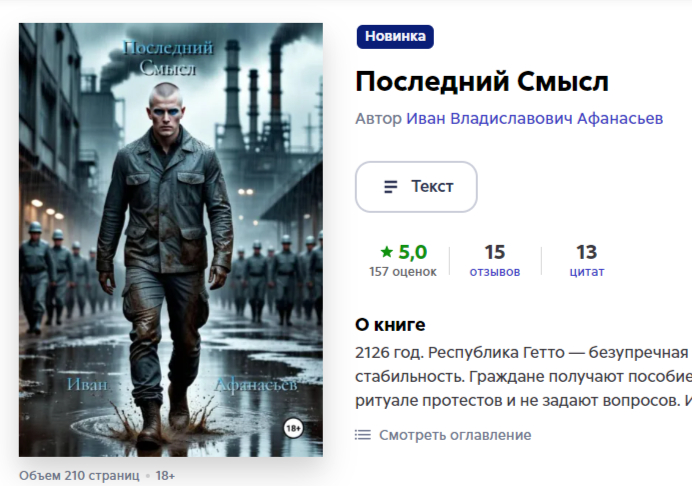Click Объем 210 страниц label
The width and height of the screenshot is (692, 486).
[x=79, y=476]
